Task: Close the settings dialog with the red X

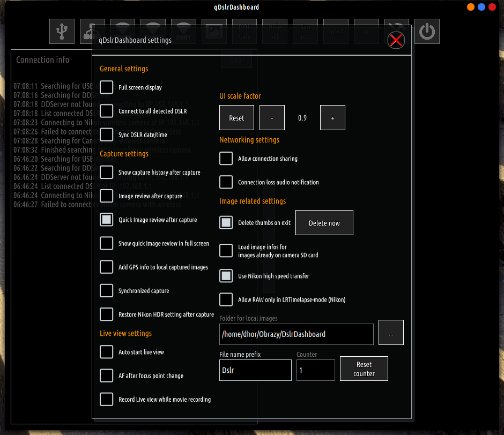Action: (x=396, y=41)
